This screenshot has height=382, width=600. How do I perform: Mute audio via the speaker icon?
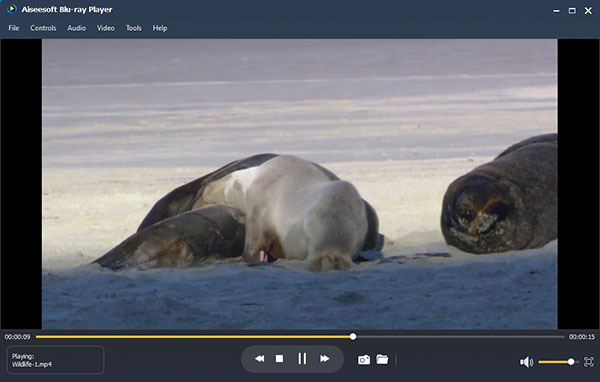point(526,362)
